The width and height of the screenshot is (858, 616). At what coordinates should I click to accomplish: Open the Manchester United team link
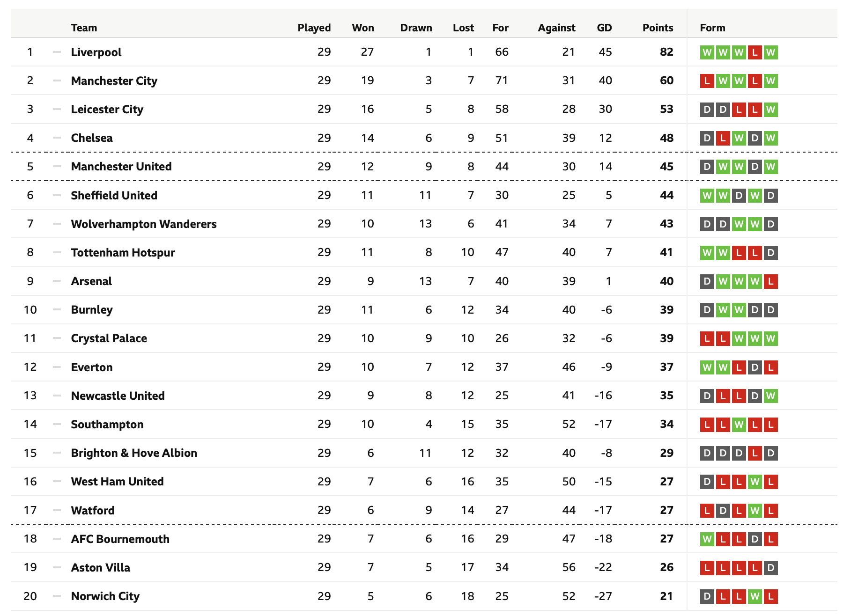pyautogui.click(x=121, y=167)
